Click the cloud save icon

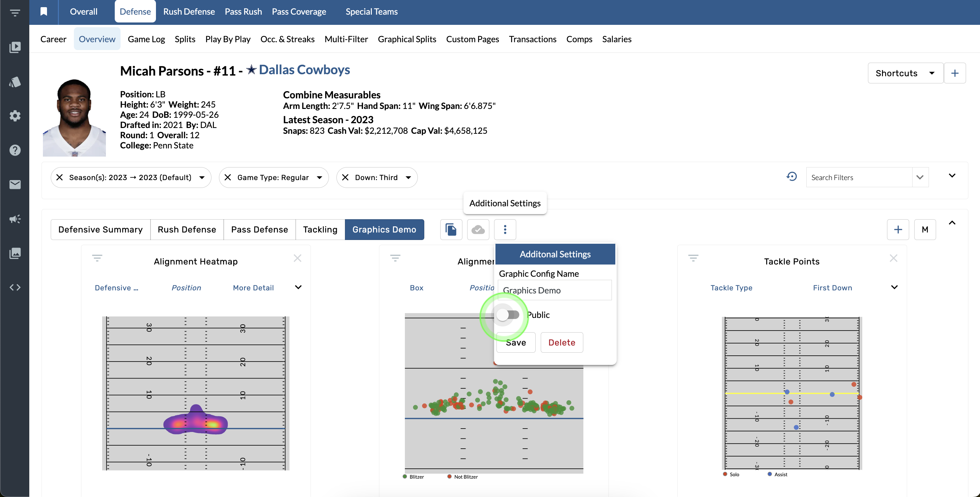[x=478, y=229]
